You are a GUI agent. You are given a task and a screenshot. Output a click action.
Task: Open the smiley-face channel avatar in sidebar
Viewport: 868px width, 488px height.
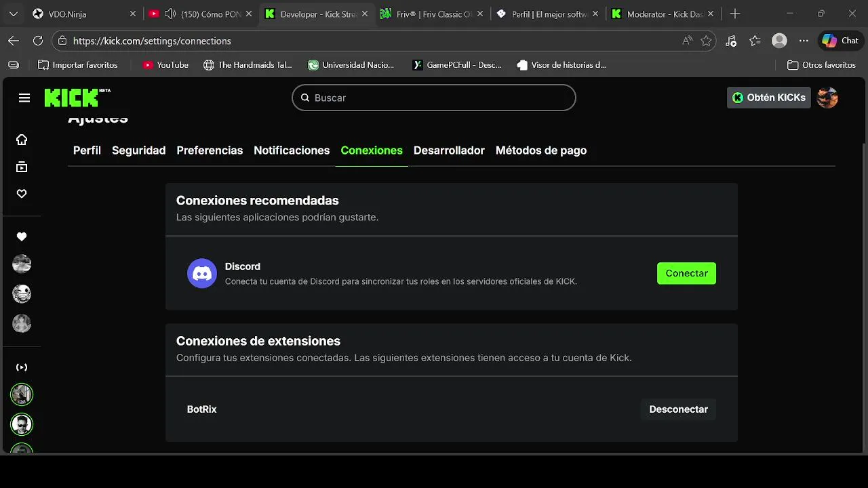click(22, 293)
